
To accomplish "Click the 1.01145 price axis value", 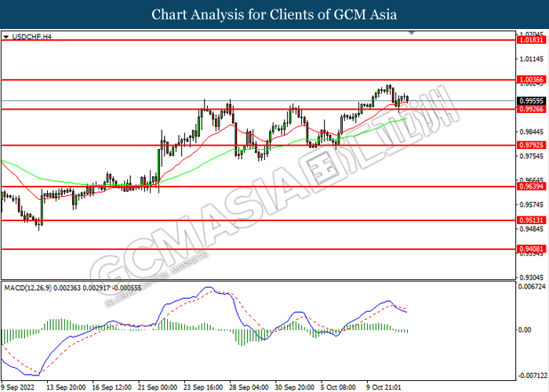I will [x=532, y=59].
